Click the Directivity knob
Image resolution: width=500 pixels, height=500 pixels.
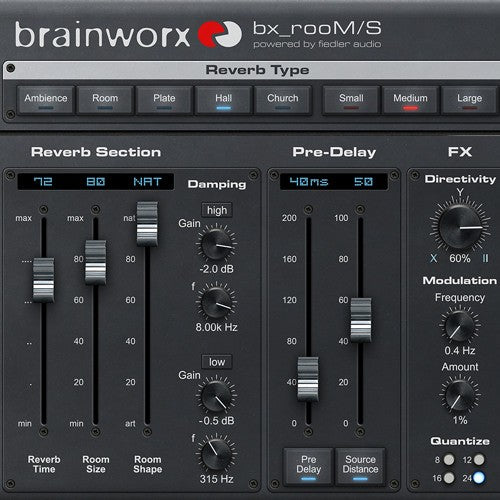tap(460, 227)
